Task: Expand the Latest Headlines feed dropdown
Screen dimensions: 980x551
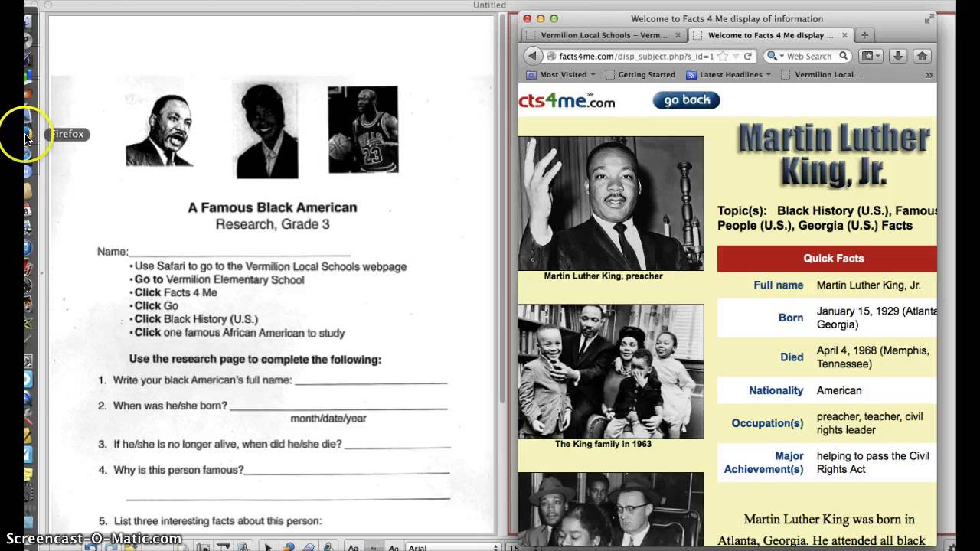Action: click(729, 75)
